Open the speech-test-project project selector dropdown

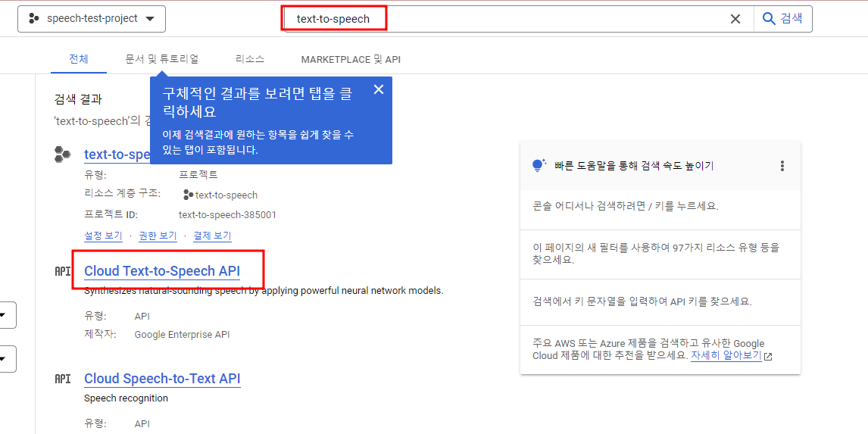(92, 19)
